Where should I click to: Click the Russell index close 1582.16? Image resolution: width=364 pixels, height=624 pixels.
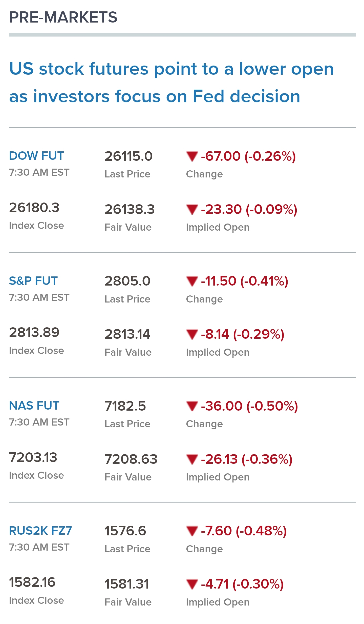coord(32,582)
